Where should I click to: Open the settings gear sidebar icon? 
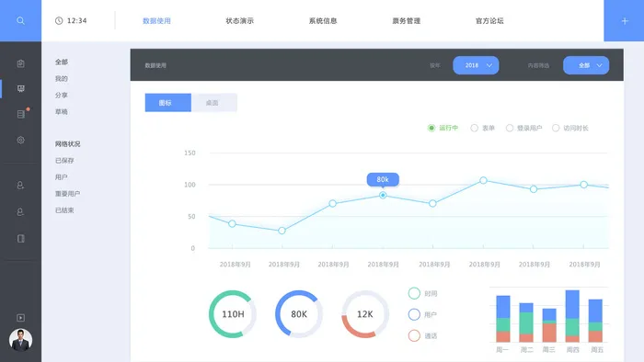click(x=20, y=140)
